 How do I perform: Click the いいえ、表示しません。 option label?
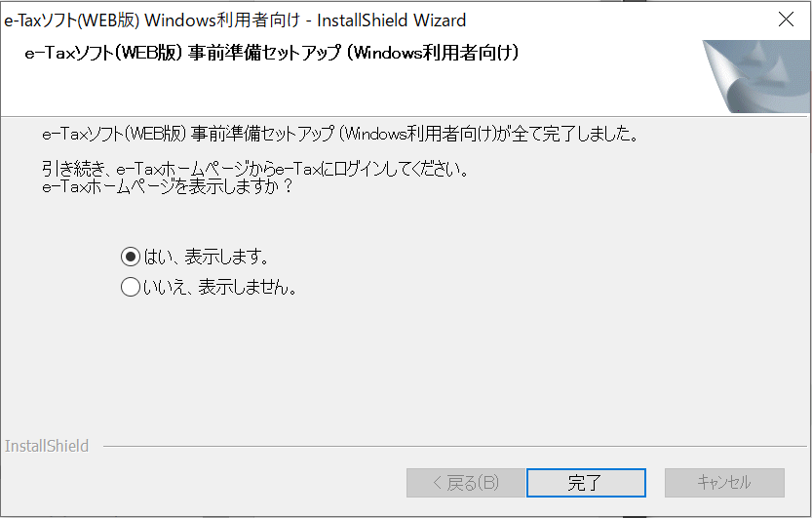tap(220, 287)
